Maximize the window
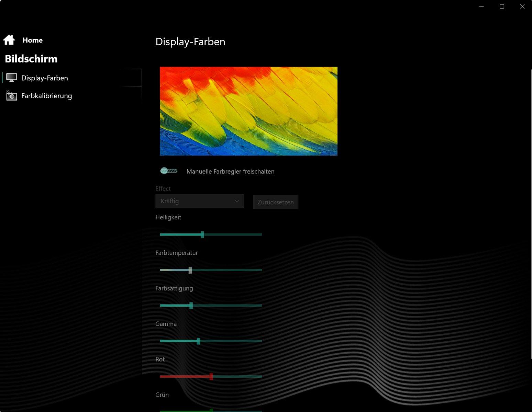The width and height of the screenshot is (532, 412). coord(502,6)
